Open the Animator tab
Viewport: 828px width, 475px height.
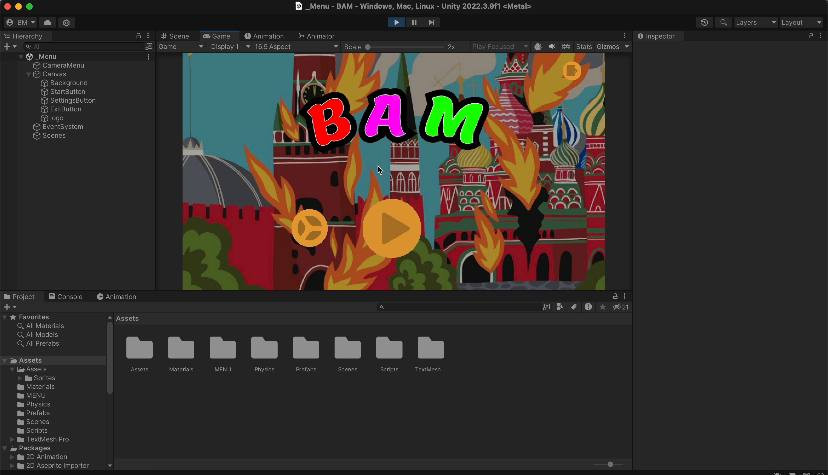click(316, 36)
